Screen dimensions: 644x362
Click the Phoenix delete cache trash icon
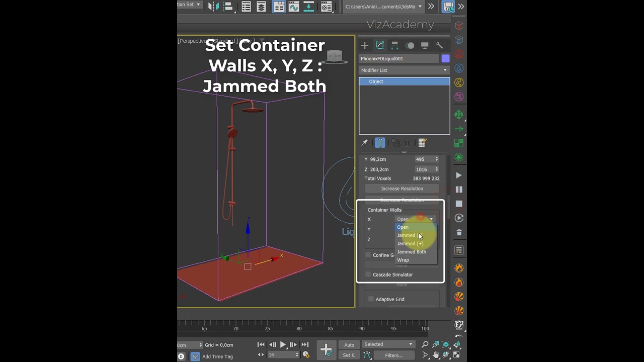(459, 232)
